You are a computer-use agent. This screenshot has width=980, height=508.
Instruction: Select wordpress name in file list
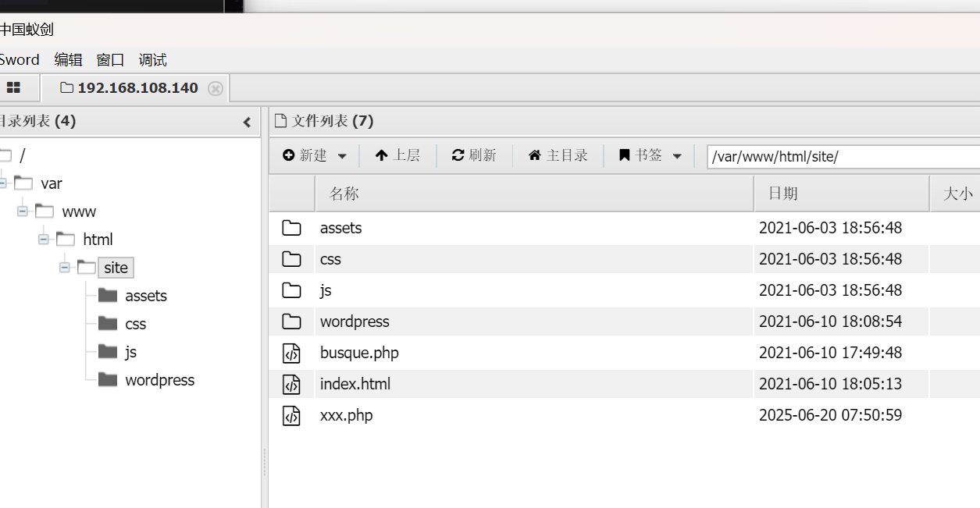click(355, 321)
